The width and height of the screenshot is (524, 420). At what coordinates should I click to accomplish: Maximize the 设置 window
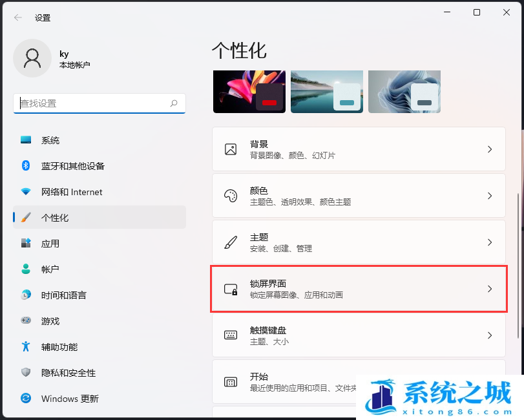(x=477, y=12)
